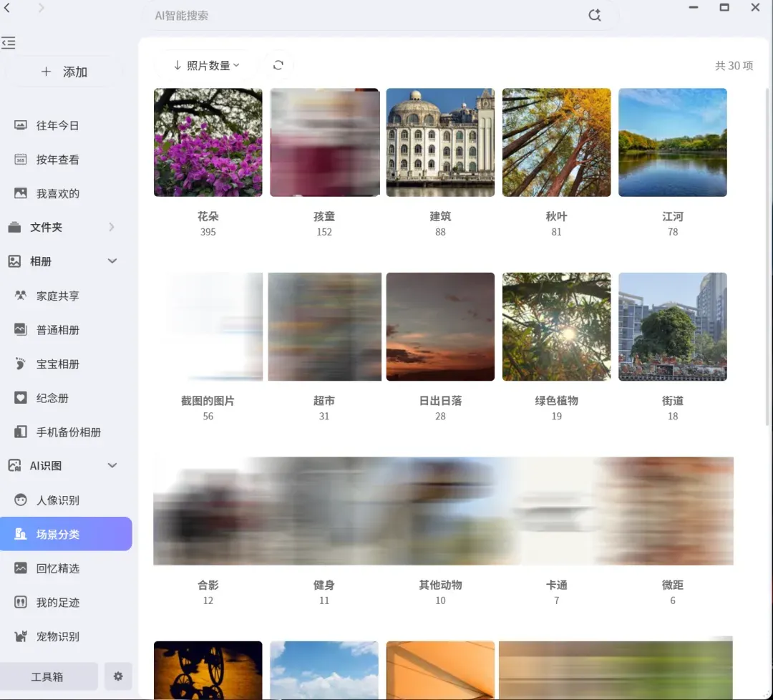Click the 添加 button
773x700 pixels.
[x=64, y=72]
